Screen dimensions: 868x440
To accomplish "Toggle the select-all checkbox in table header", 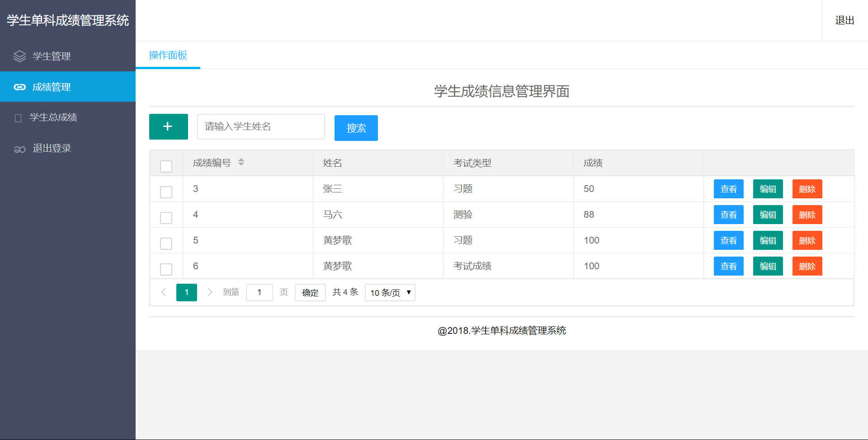I will click(166, 166).
